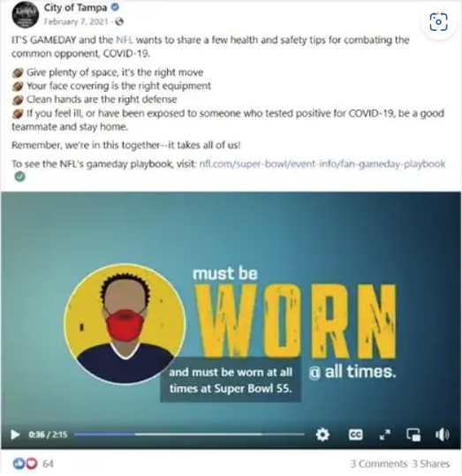Viewport: 462px width, 476px height.
Task: Click the February 7, 2021 timestamp
Action: point(76,21)
